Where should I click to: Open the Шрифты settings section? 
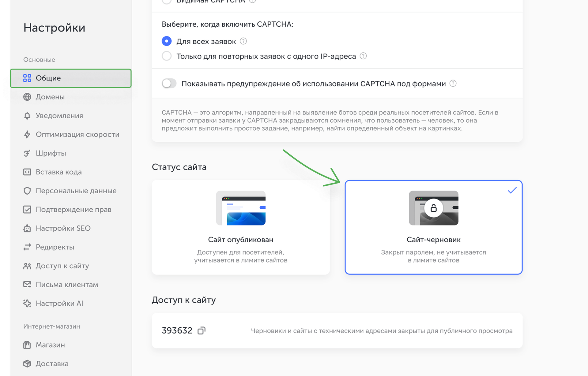click(51, 153)
